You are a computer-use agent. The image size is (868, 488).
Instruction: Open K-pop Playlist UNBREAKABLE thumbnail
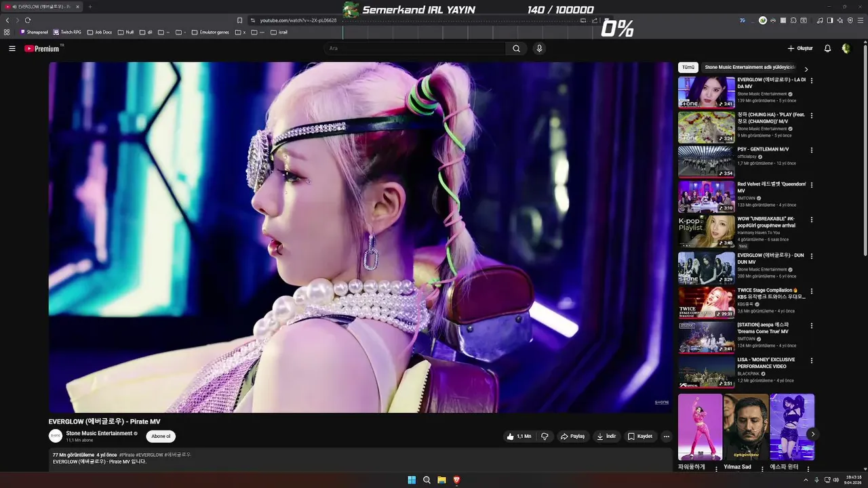pyautogui.click(x=707, y=231)
